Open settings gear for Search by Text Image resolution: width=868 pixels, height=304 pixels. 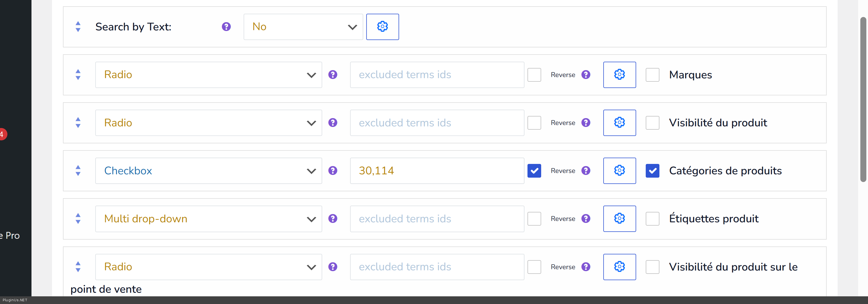382,27
